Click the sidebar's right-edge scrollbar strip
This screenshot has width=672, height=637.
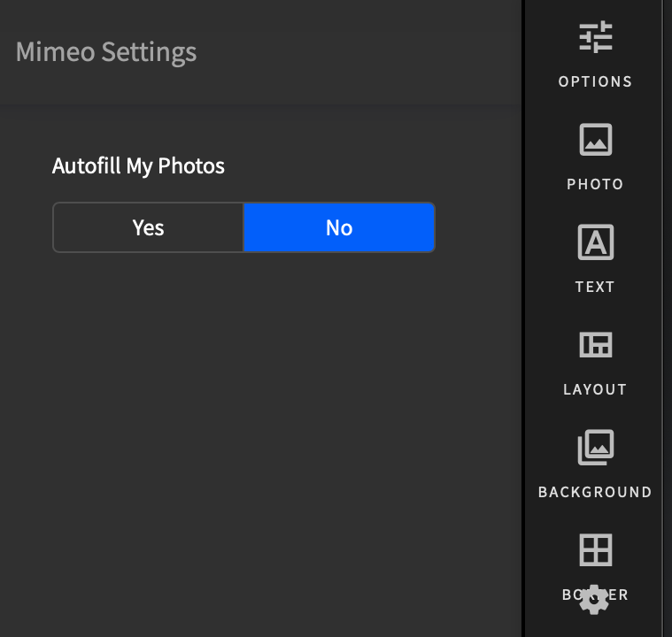point(667,318)
